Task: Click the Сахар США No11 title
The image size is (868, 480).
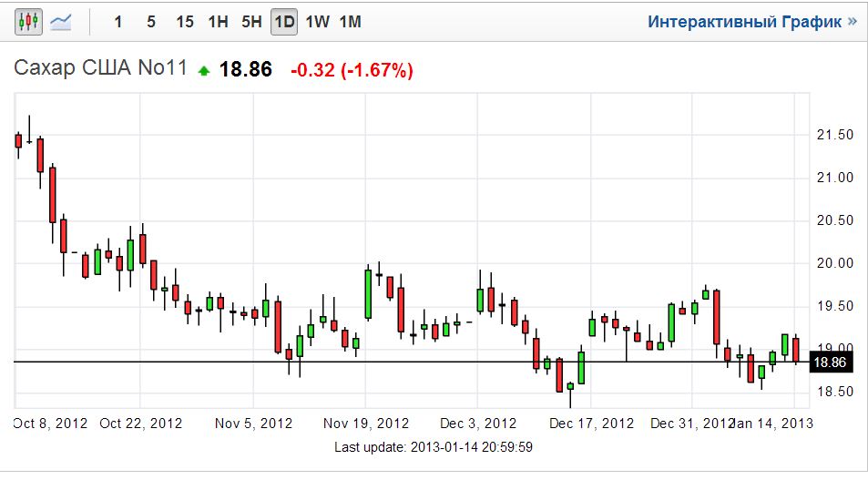Action: 101,67
